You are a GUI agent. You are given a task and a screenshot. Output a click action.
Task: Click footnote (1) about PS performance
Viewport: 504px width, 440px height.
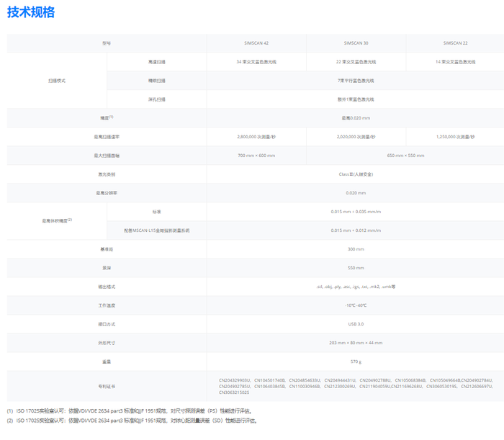tap(129, 411)
